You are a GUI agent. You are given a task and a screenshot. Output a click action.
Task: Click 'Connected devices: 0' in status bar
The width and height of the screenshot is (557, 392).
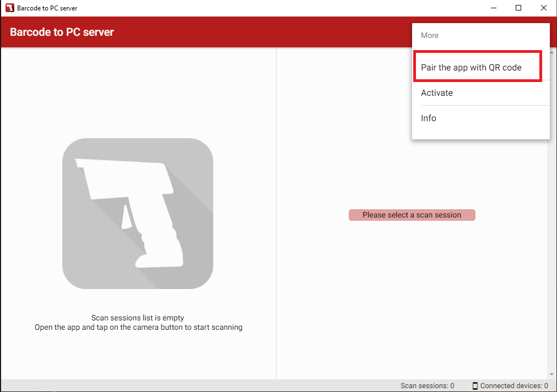[x=513, y=385]
